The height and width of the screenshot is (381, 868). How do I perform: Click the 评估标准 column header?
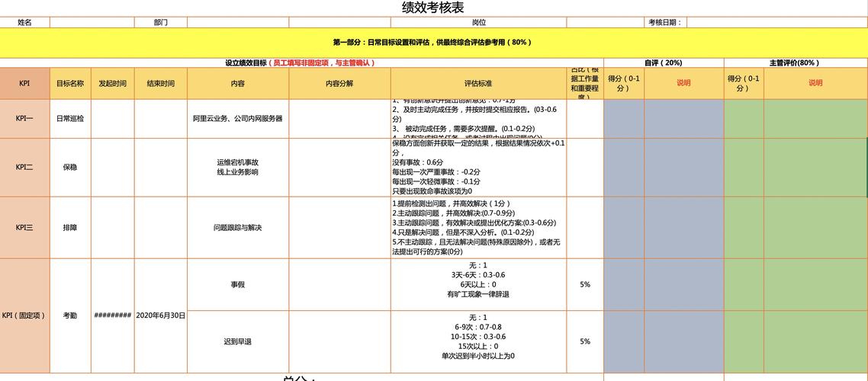pyautogui.click(x=479, y=84)
